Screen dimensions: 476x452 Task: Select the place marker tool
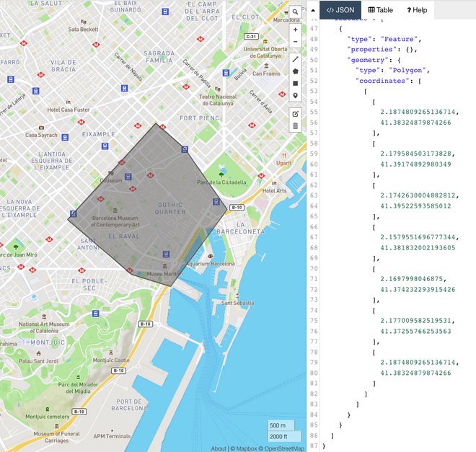pyautogui.click(x=295, y=95)
